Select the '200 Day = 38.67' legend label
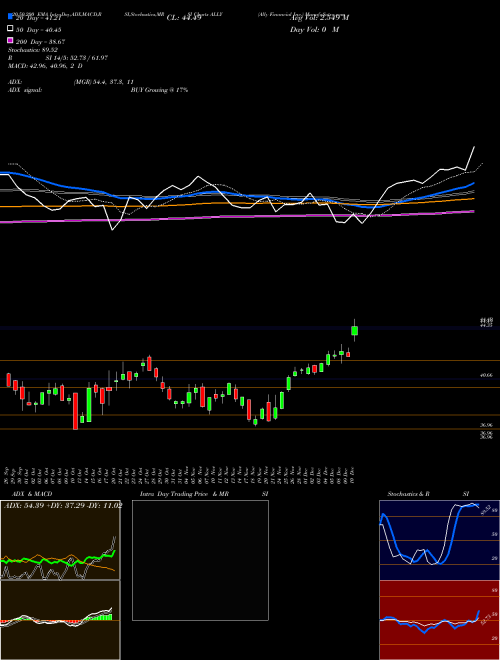 tap(40, 42)
